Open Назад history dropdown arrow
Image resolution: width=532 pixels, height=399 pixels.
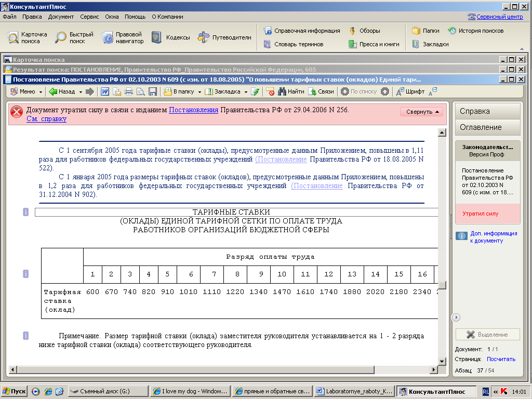[81, 92]
